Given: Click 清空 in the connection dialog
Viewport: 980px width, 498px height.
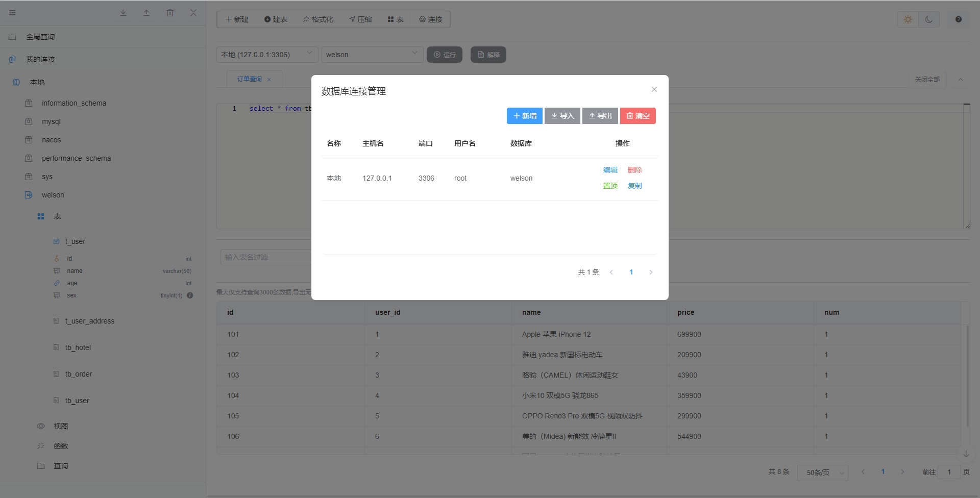Looking at the screenshot, I should [638, 116].
